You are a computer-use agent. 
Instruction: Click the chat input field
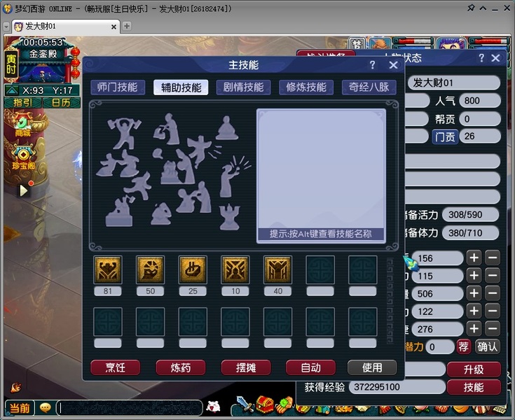(129, 408)
